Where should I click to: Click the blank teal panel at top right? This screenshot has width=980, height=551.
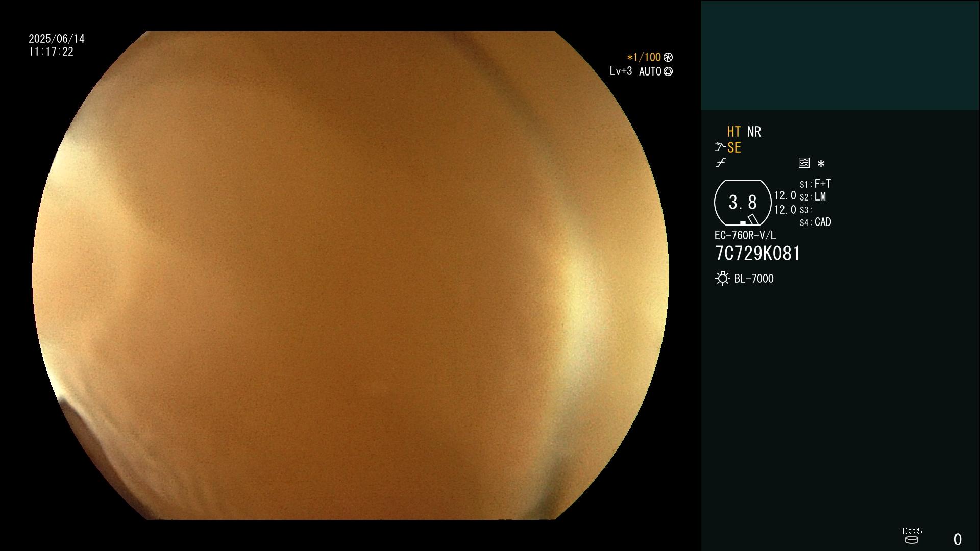click(x=840, y=55)
